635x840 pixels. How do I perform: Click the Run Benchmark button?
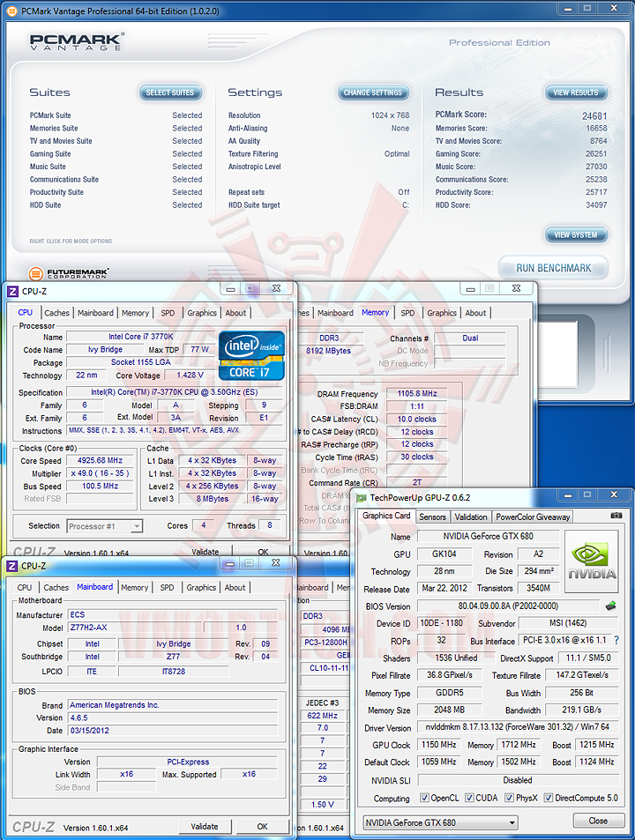[x=554, y=268]
